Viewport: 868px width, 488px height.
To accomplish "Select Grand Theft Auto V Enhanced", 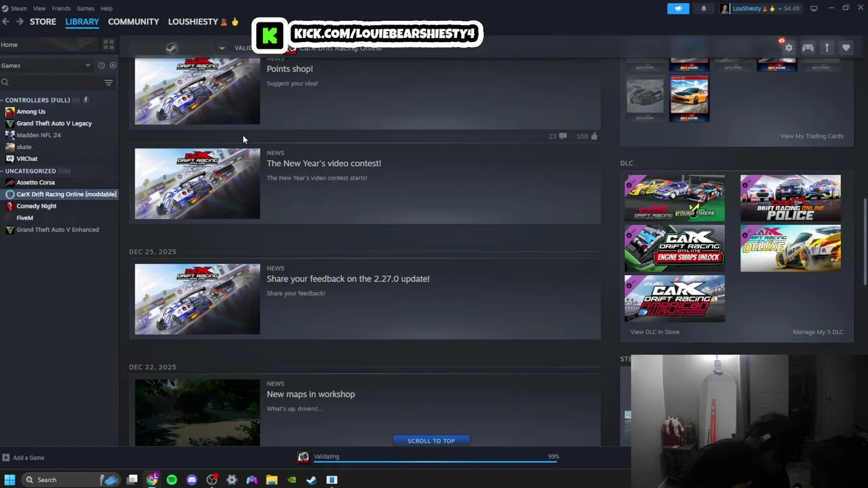I will point(59,230).
